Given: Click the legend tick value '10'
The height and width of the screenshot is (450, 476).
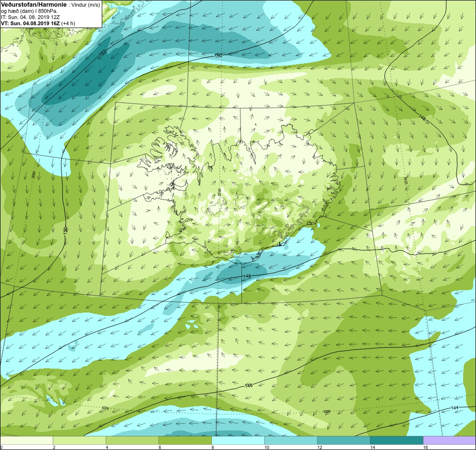Looking at the screenshot, I should pyautogui.click(x=267, y=447).
